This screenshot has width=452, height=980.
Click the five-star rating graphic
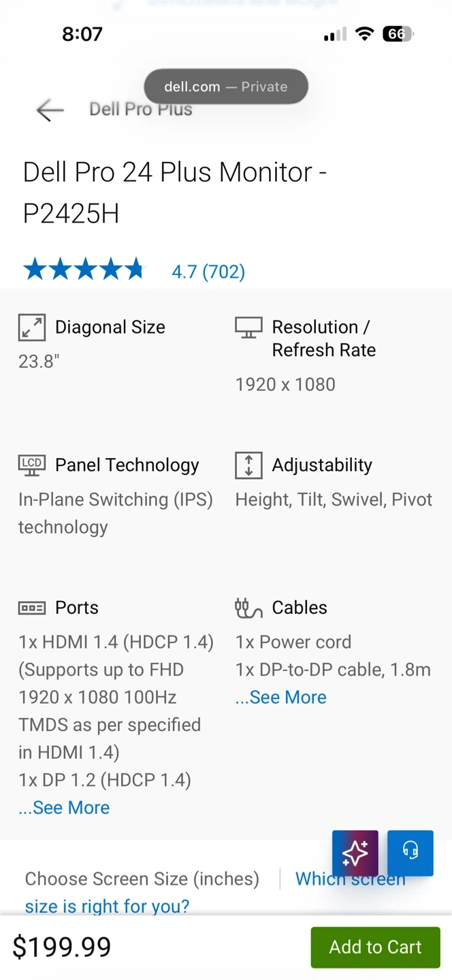(84, 270)
